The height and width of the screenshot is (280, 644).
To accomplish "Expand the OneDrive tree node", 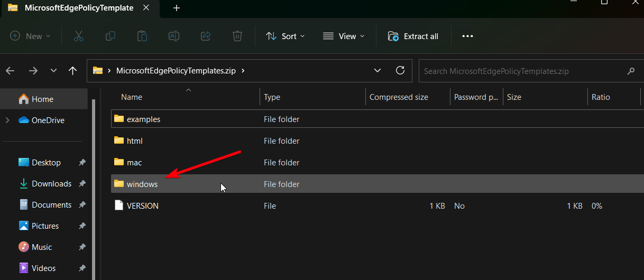I will 7,120.
